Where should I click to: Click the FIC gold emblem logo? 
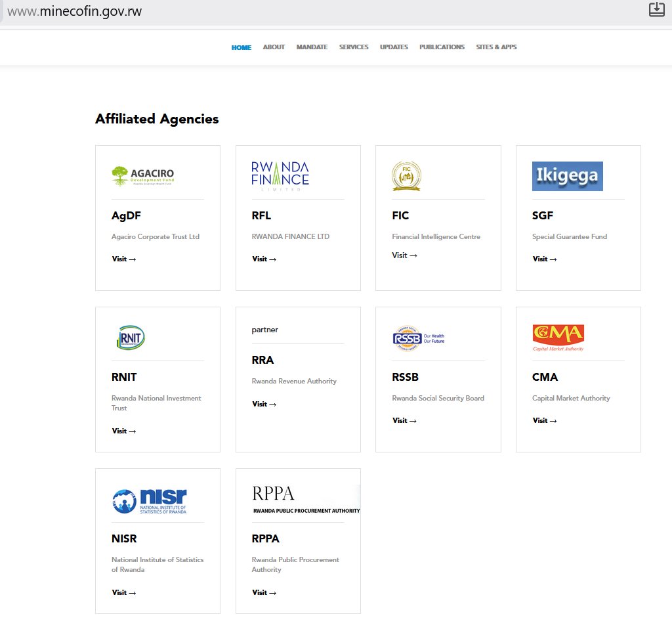click(406, 176)
